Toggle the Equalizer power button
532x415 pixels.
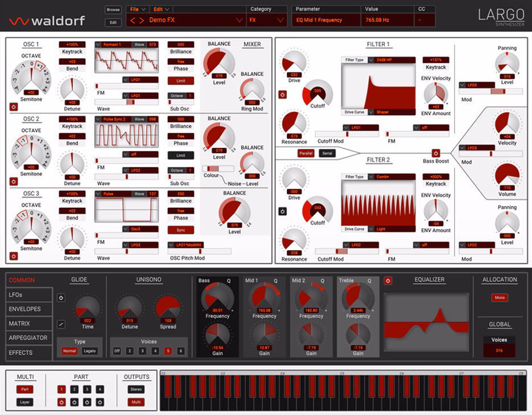tap(388, 280)
